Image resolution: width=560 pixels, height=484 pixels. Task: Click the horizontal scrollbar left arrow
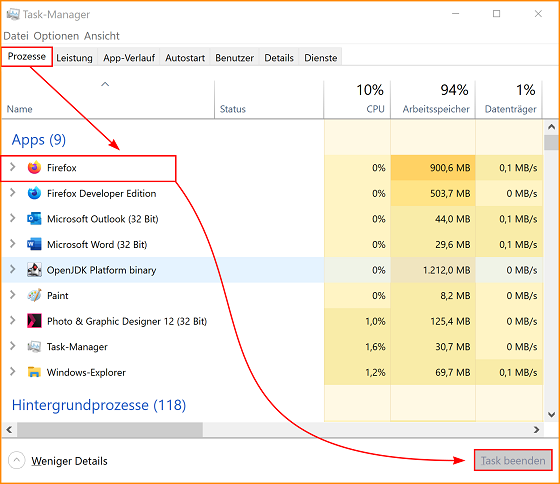(x=9, y=429)
